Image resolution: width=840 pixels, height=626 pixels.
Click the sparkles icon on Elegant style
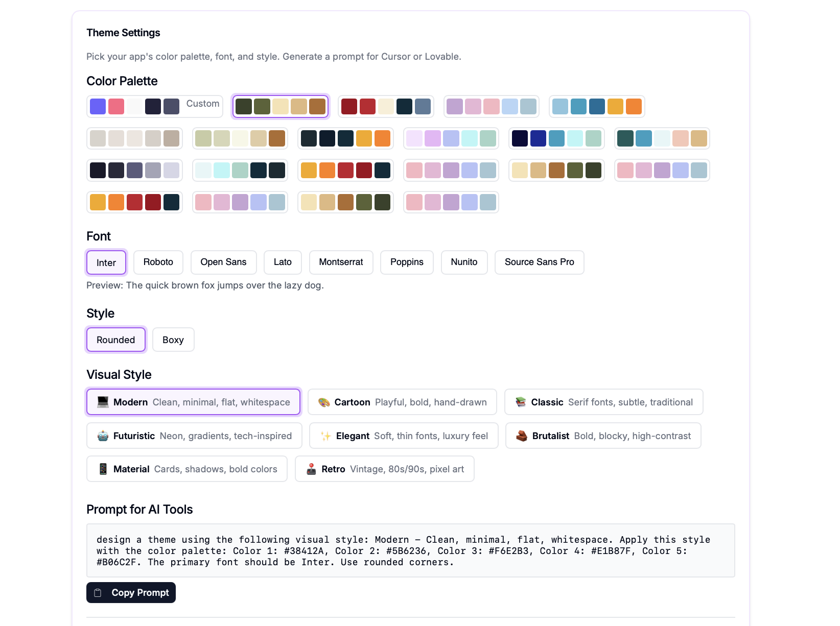tap(325, 436)
